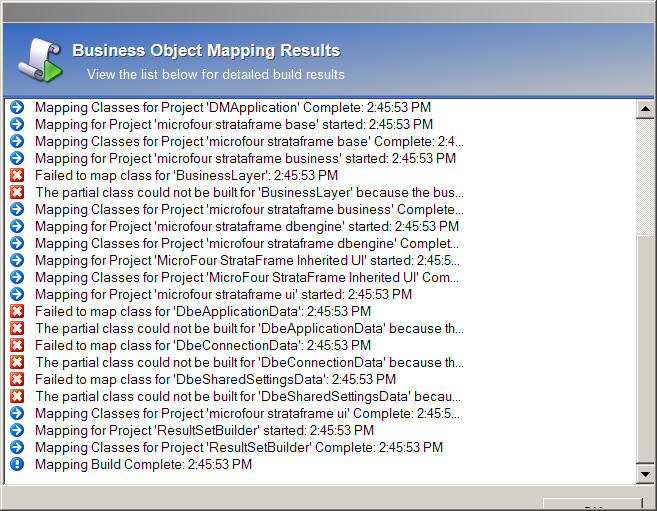The width and height of the screenshot is (657, 511).
Task: Select "Mapping for Project 'microfour strataframe dbengine' started" row
Action: [x=245, y=226]
